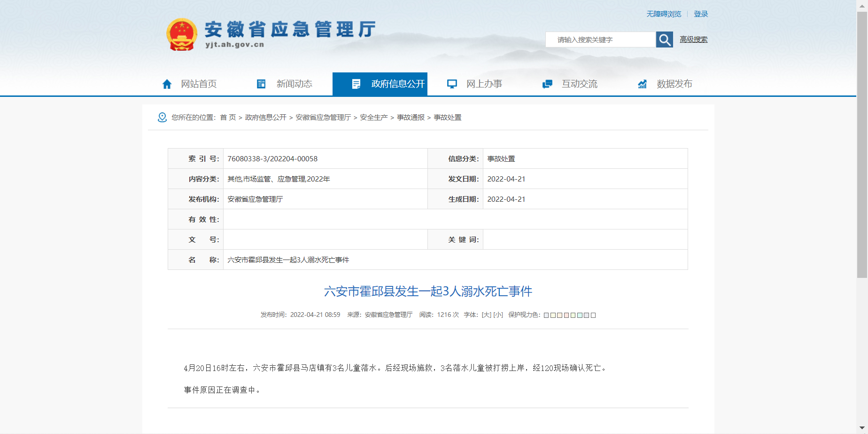868x434 pixels.
Task: Click 安徽省应急管理厅 in the breadcrumb
Action: (x=323, y=118)
